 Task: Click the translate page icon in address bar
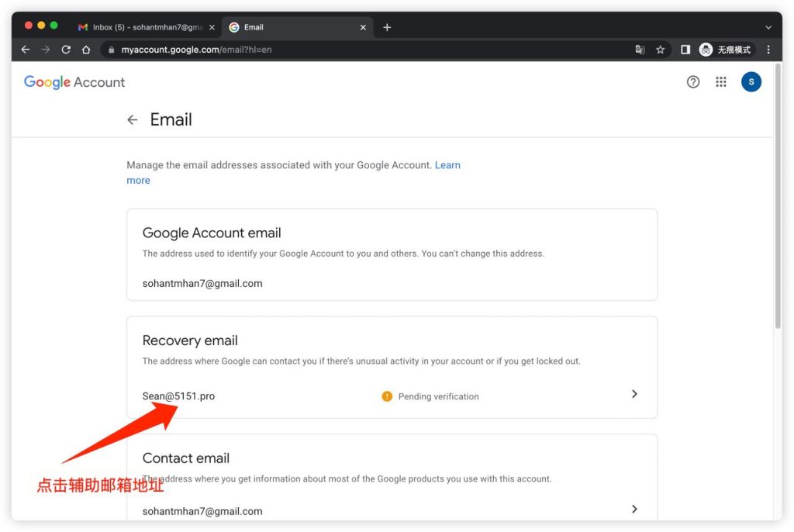[640, 50]
